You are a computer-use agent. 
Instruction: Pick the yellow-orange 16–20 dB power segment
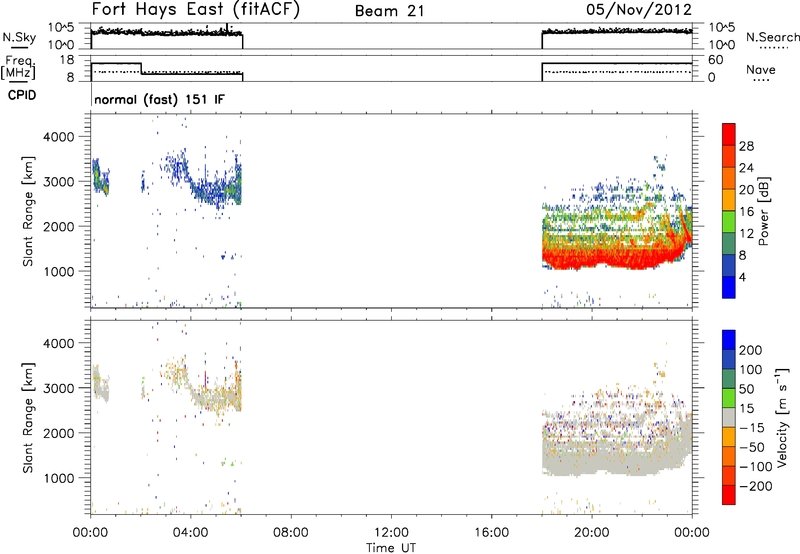click(x=729, y=200)
